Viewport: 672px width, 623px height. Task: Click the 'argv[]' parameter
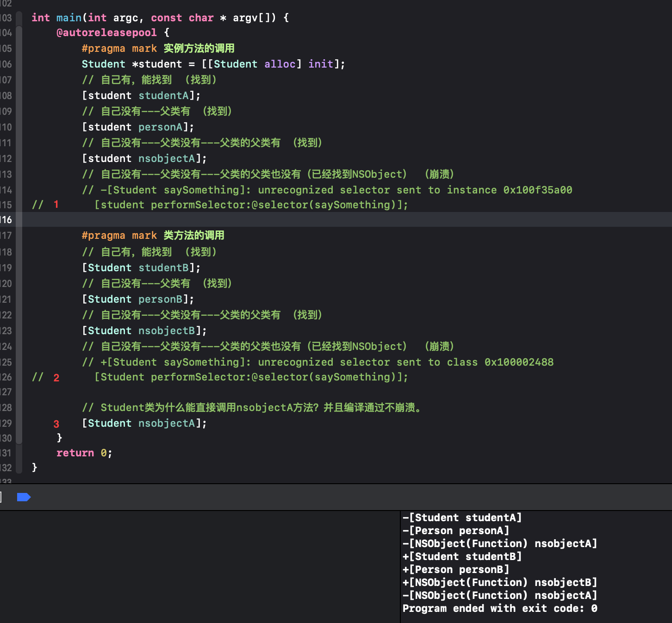click(251, 18)
